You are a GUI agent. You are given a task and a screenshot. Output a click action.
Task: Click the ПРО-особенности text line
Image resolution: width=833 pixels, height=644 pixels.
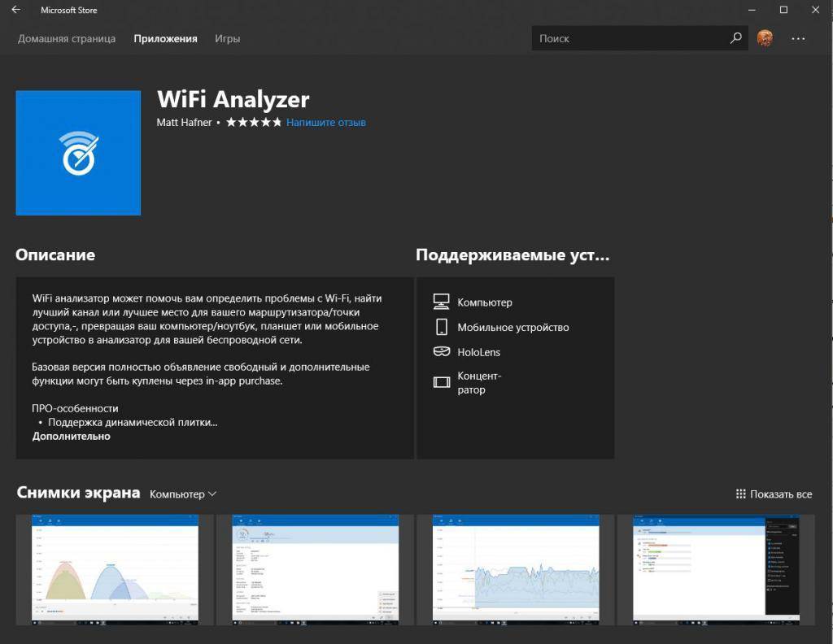click(x=75, y=408)
